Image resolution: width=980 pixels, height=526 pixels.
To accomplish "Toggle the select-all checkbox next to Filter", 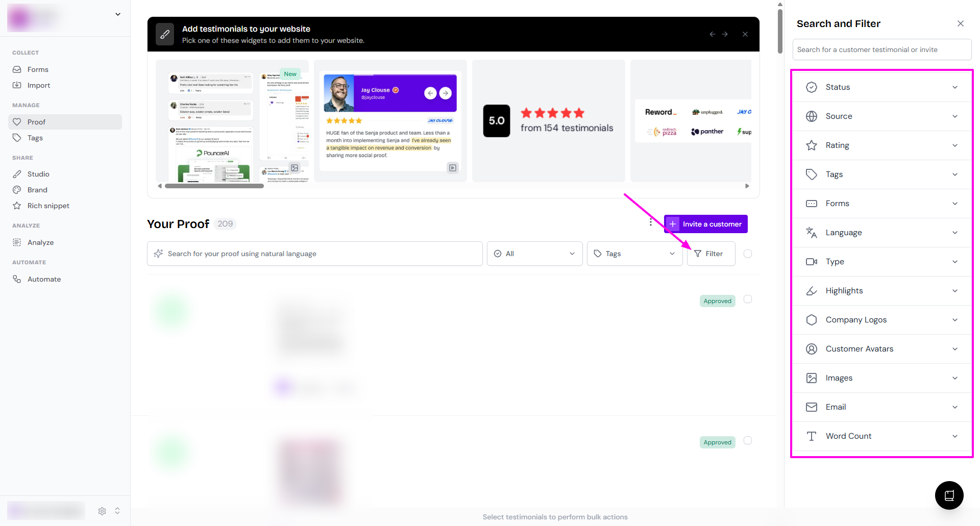I will (748, 254).
